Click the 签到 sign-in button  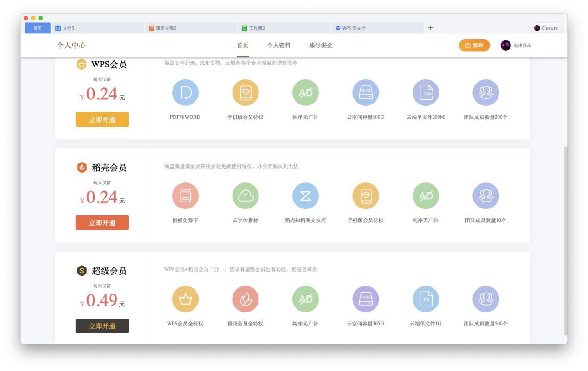click(473, 46)
